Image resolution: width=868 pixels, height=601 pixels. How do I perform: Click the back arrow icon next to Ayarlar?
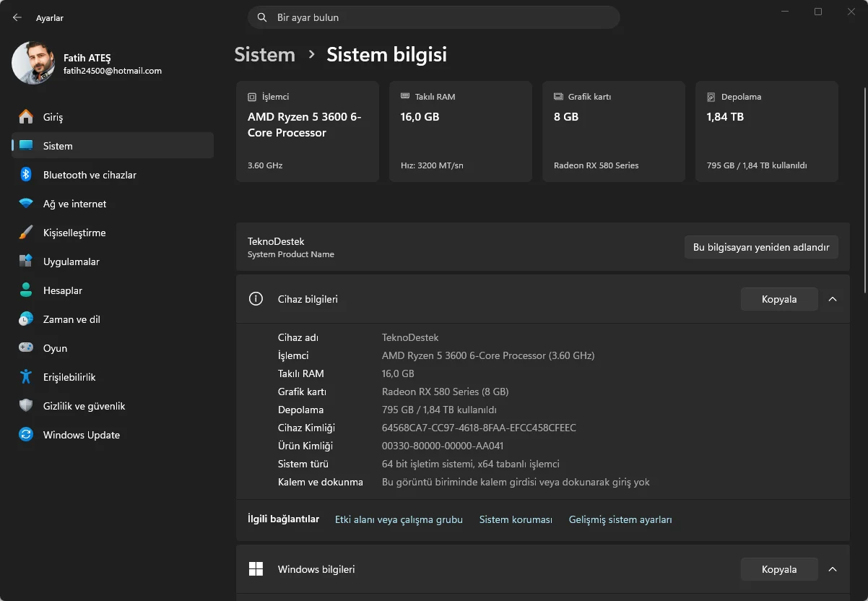17,17
